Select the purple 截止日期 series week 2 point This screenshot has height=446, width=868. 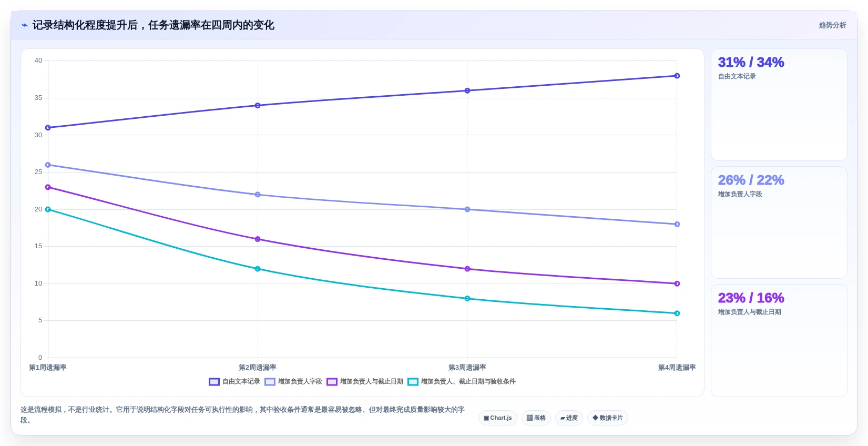tap(258, 239)
